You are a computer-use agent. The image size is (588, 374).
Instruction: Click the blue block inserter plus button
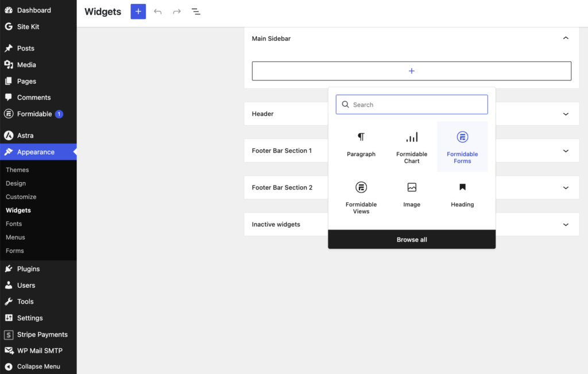point(138,11)
